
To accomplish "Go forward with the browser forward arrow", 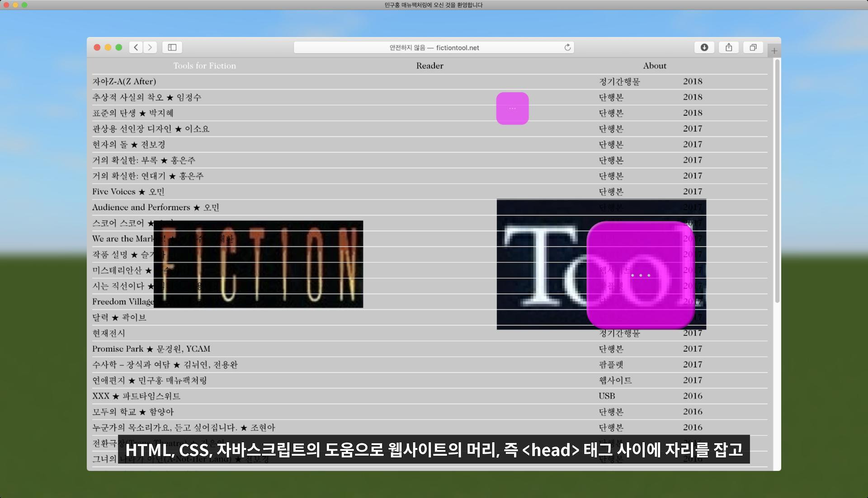I will click(150, 47).
